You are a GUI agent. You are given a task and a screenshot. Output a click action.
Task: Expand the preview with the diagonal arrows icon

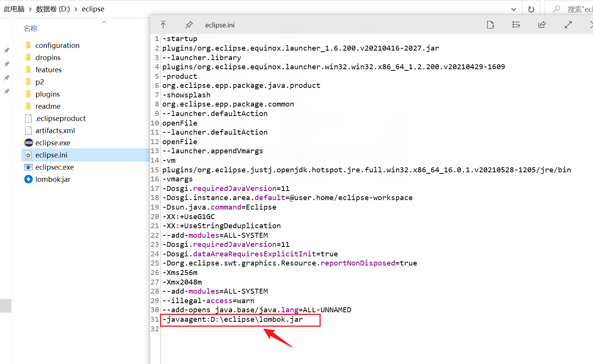[568, 25]
